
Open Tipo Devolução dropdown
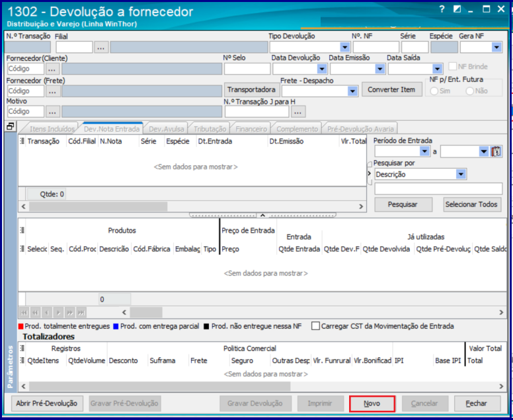coord(345,48)
